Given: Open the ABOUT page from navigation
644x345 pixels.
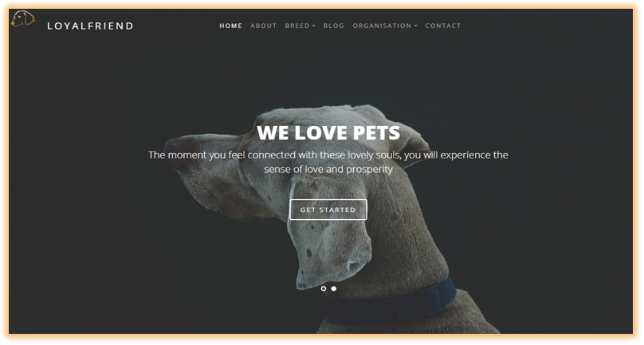Looking at the screenshot, I should tap(263, 25).
